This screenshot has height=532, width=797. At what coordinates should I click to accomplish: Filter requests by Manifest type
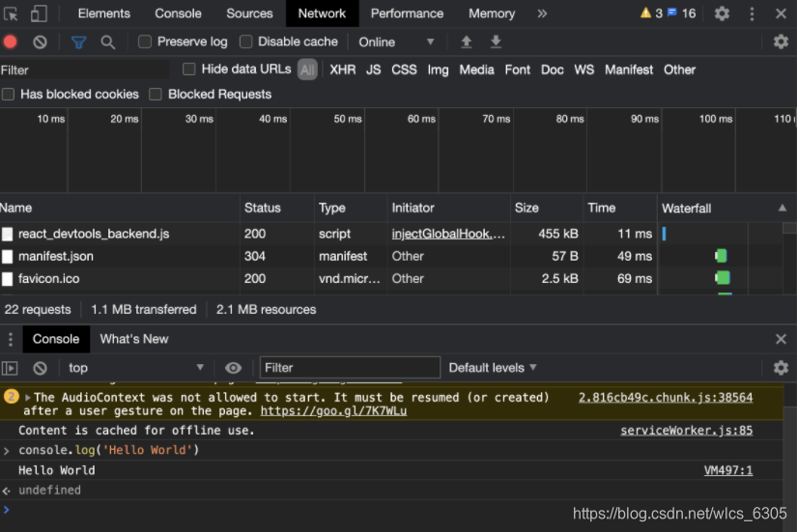629,70
